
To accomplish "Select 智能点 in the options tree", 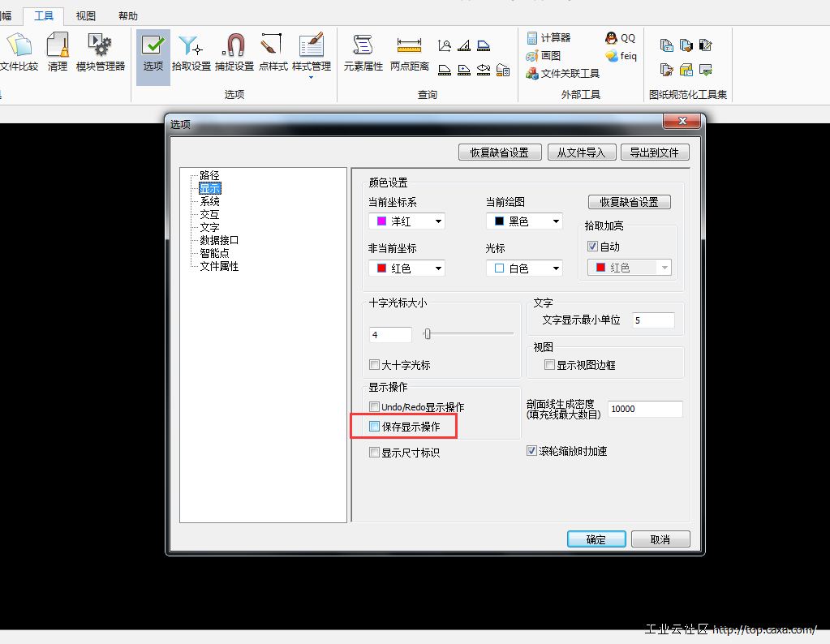I will [214, 253].
